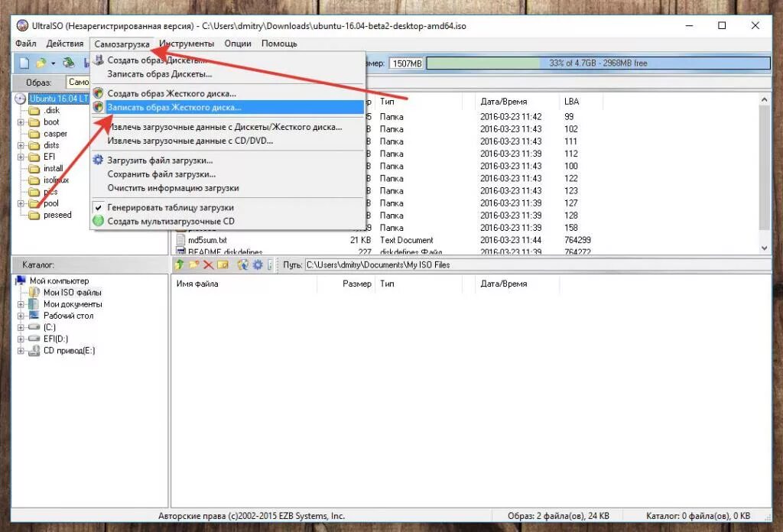Screen dimensions: 783x532
Task: Click the shield icon beside Записать образ Жесткого диска
Action: point(99,107)
